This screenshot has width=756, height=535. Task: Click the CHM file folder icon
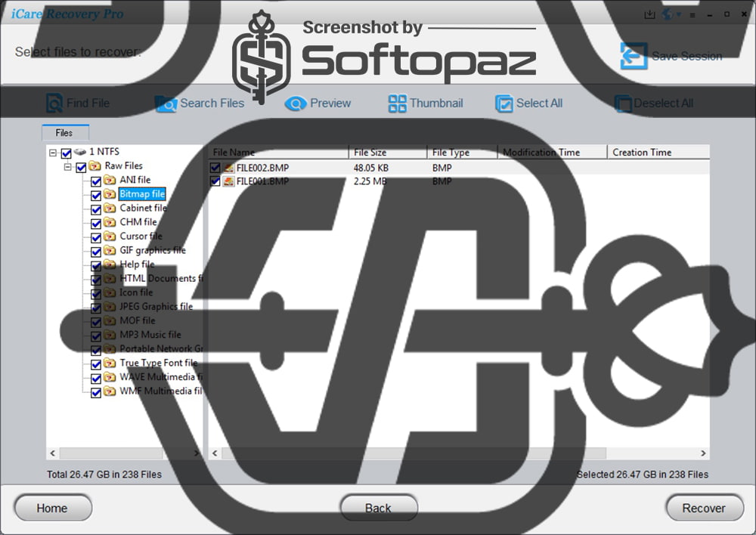pos(110,222)
